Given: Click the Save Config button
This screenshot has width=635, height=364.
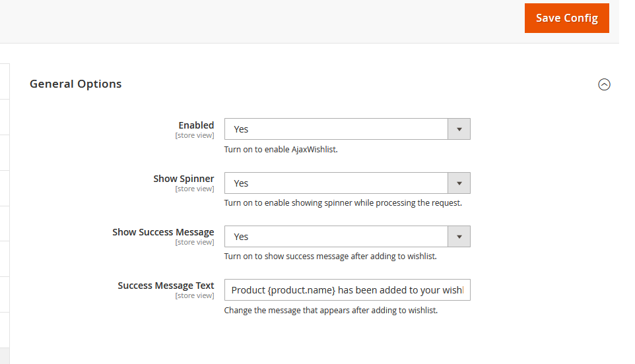Looking at the screenshot, I should pos(566,18).
